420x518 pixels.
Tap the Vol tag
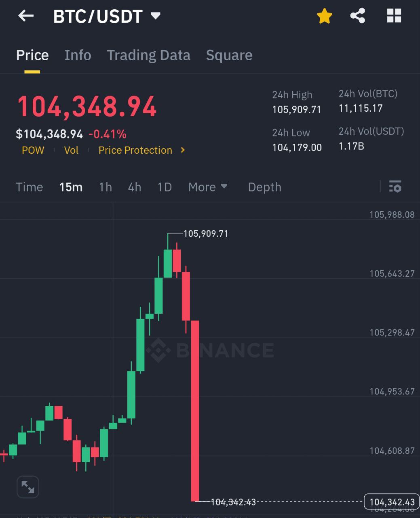click(71, 150)
